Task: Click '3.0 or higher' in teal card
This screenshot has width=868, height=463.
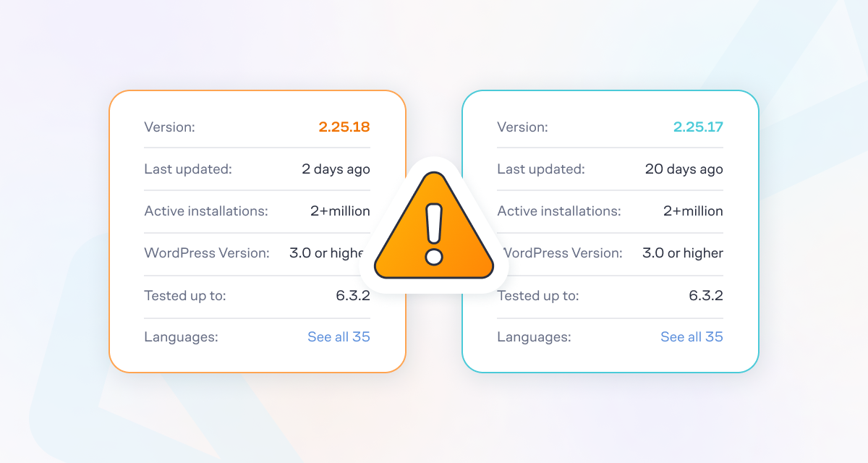Action: [683, 253]
